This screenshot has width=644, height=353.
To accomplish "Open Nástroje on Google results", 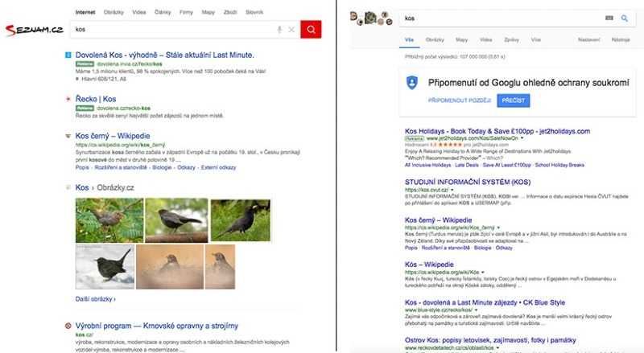I will [621, 40].
